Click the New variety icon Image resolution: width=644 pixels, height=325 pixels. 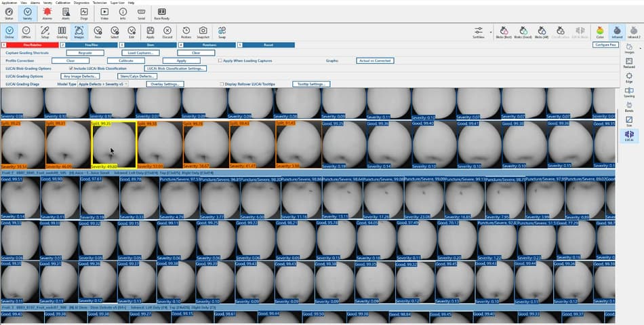tap(98, 32)
